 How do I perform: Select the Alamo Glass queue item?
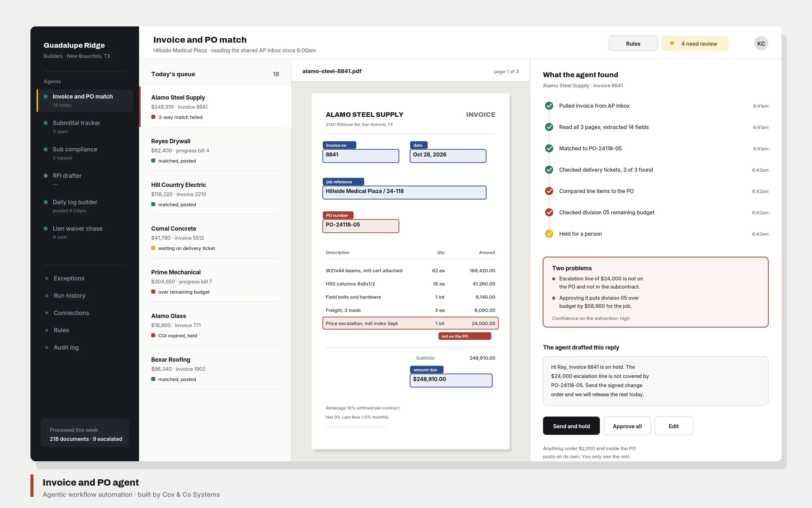(x=215, y=325)
